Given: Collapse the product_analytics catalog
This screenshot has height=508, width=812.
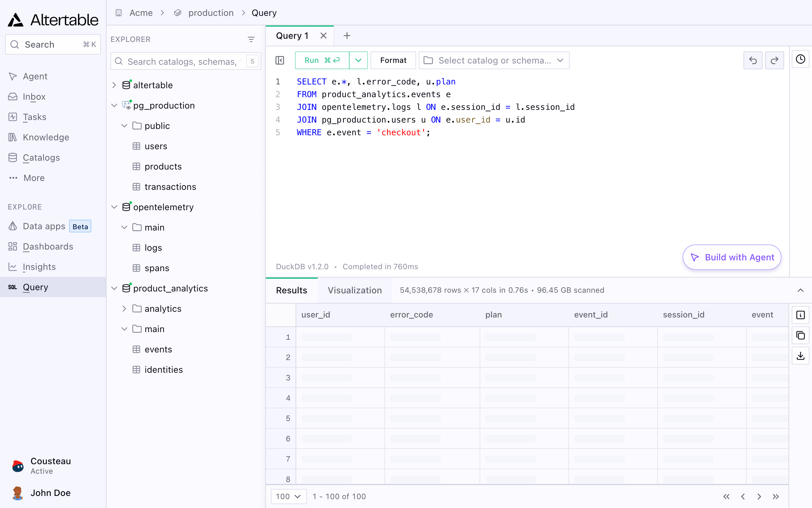Looking at the screenshot, I should point(114,288).
